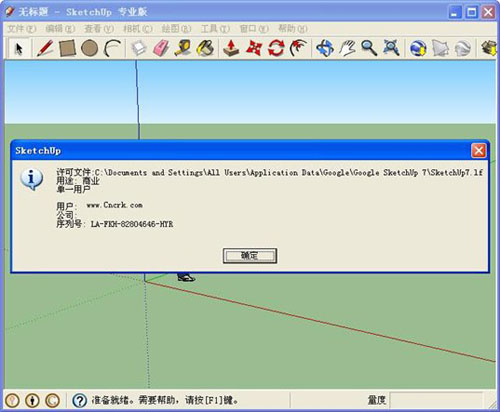The width and height of the screenshot is (500, 412).
Task: Activate the Orbit camera tool
Action: 325,48
